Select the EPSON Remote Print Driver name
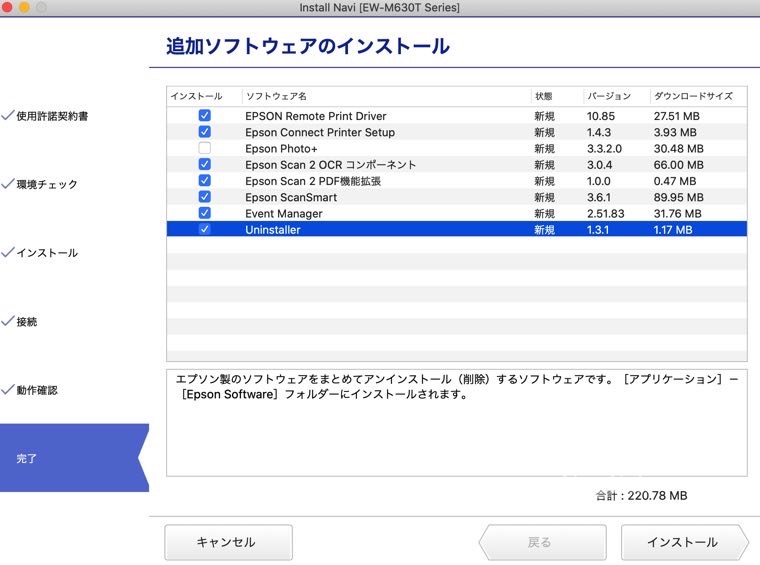This screenshot has width=760, height=565. click(x=316, y=116)
